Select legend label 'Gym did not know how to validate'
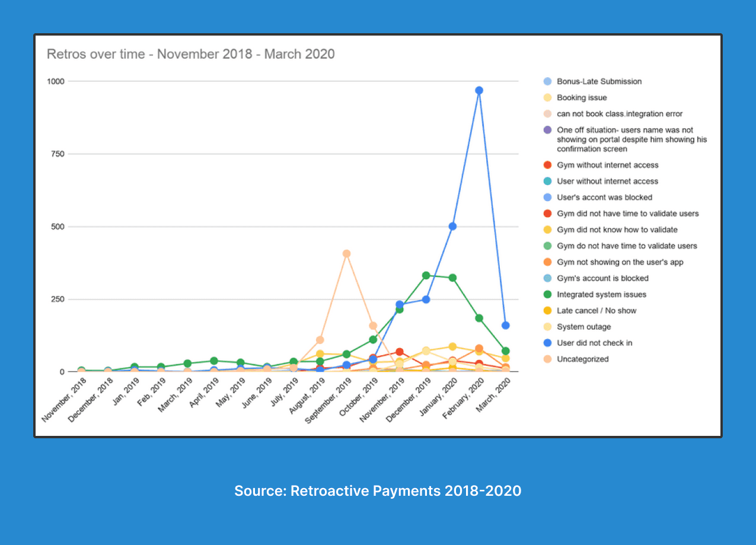The height and width of the screenshot is (545, 756). tap(617, 230)
